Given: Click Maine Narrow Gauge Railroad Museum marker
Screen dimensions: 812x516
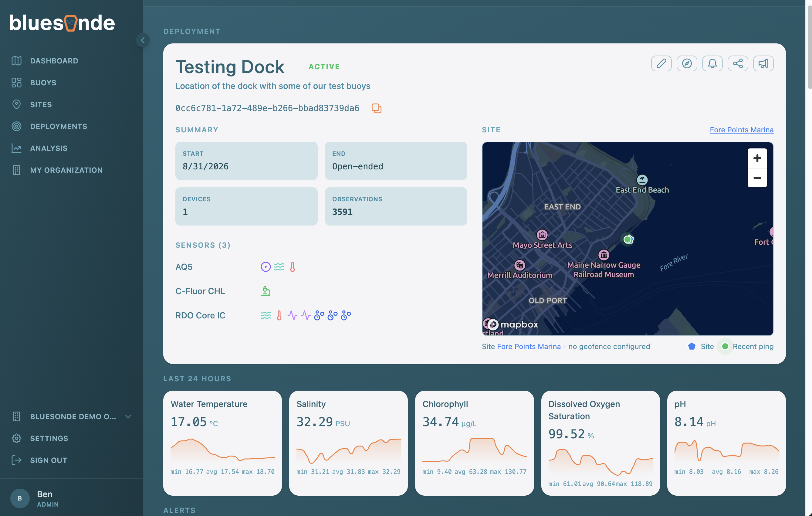Looking at the screenshot, I should coord(604,255).
